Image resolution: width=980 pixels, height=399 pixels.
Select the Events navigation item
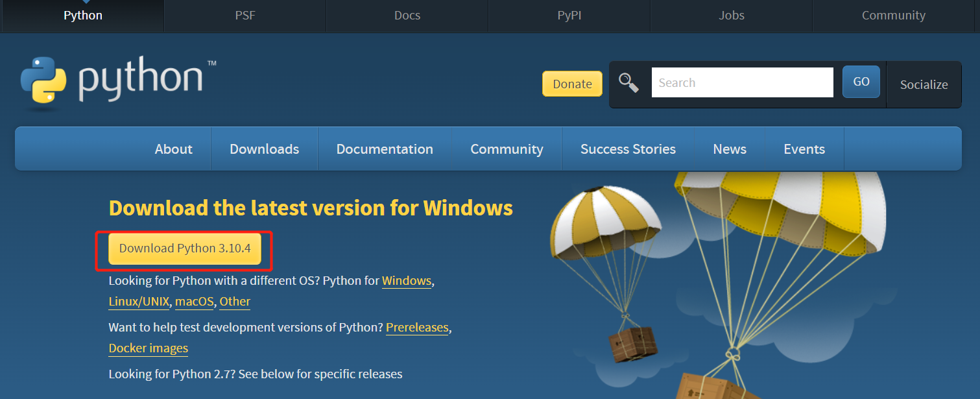click(x=804, y=149)
